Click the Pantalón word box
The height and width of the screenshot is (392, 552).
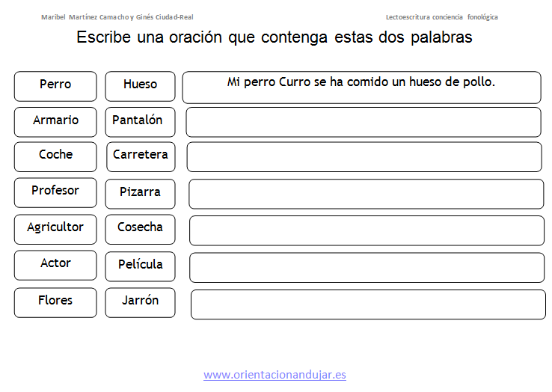[x=140, y=122]
